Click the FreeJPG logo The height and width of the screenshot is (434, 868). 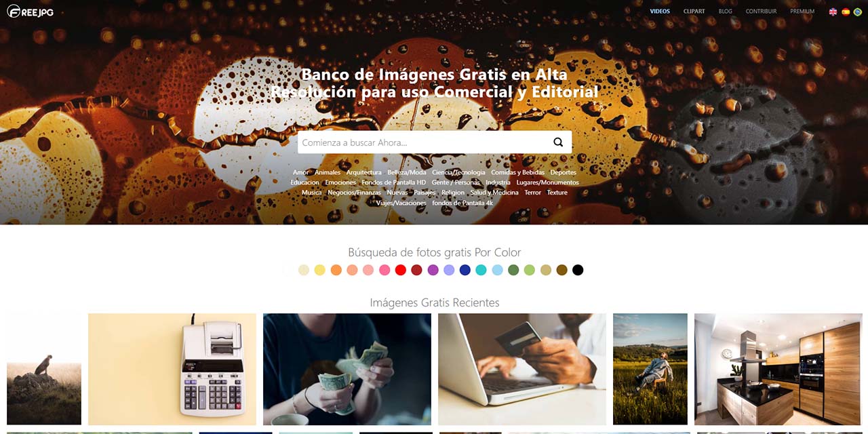click(x=31, y=12)
